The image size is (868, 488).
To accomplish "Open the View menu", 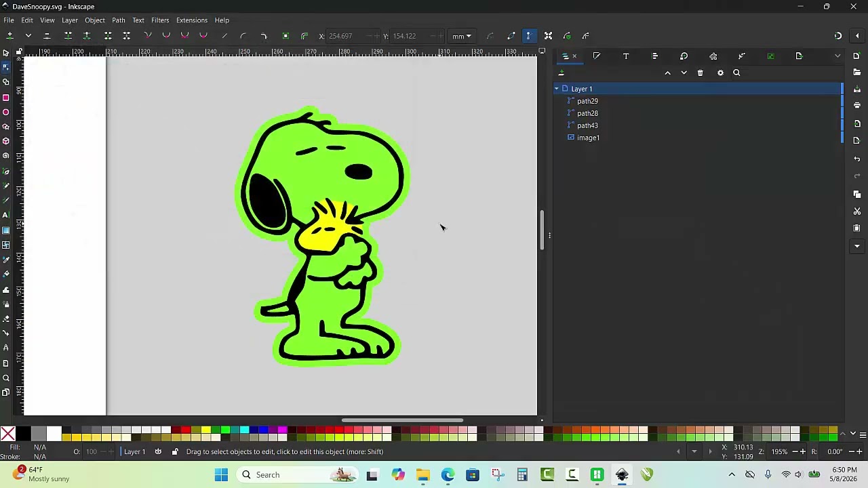I will coord(47,20).
